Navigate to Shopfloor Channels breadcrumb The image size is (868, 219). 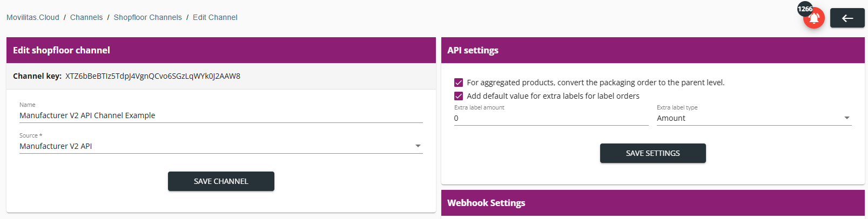point(148,17)
